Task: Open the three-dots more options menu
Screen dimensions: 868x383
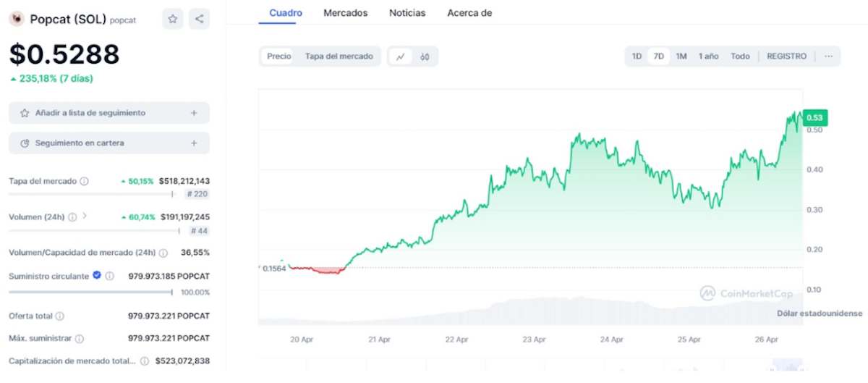Action: tap(828, 56)
